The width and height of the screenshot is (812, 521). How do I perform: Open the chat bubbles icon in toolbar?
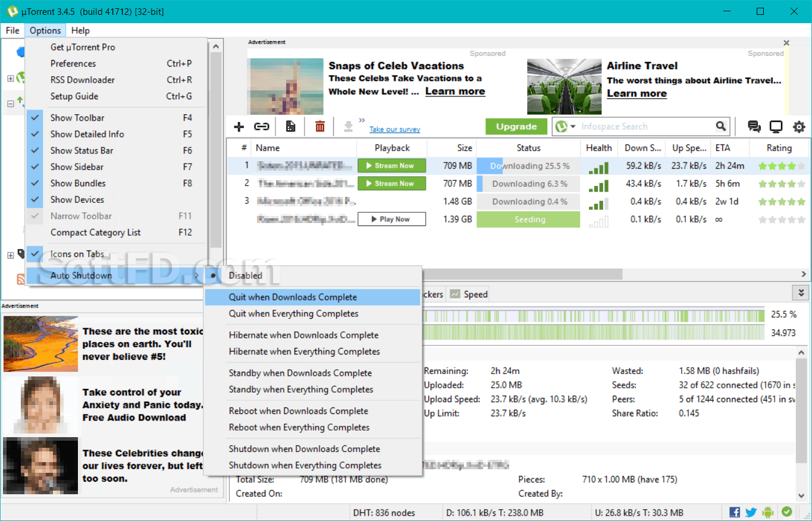pos(754,126)
